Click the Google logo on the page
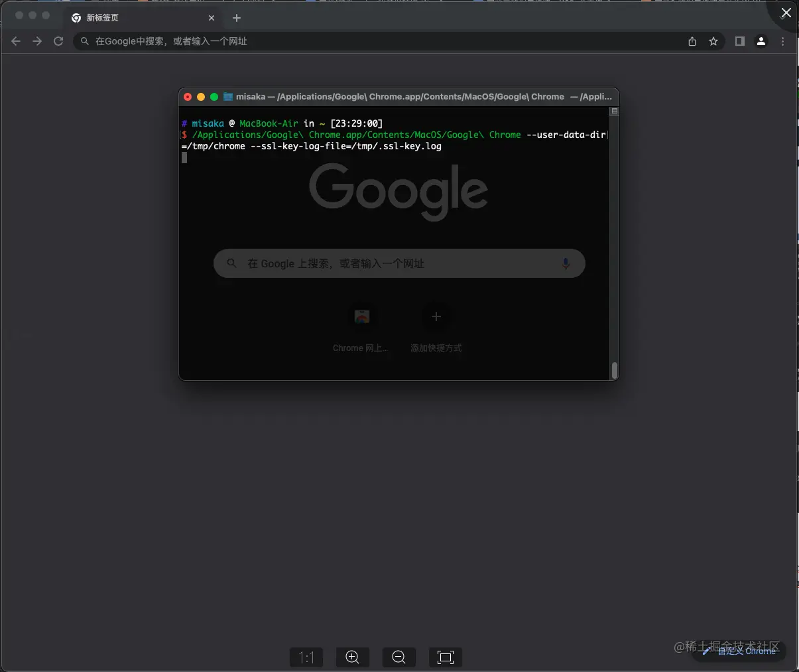 [x=399, y=192]
